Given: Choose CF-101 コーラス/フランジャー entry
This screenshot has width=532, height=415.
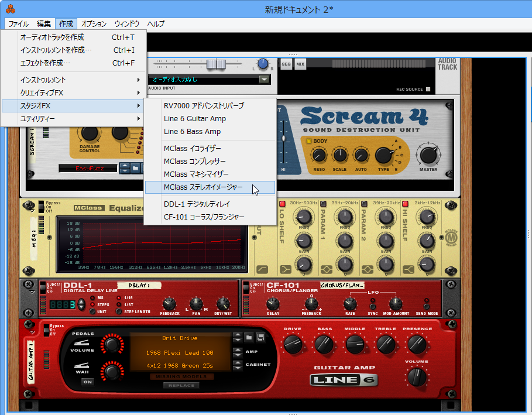Looking at the screenshot, I should coord(210,217).
